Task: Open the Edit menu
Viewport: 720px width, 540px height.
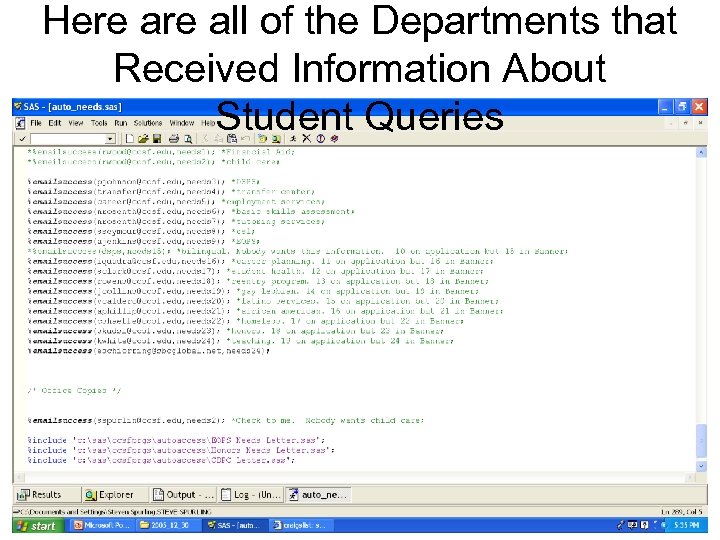Action: [x=55, y=123]
